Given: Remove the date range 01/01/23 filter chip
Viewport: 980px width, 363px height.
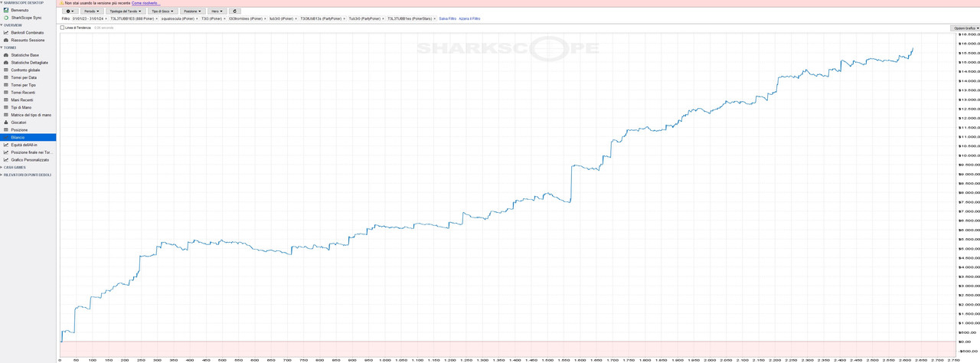Looking at the screenshot, I should [x=106, y=18].
